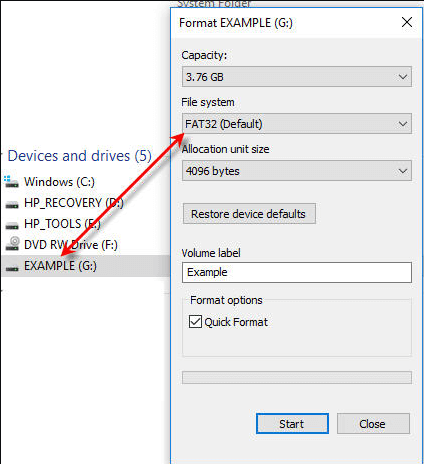Close the Format EXAMPLE dialog with X
Image resolution: width=424 pixels, height=464 pixels.
pyautogui.click(x=407, y=22)
